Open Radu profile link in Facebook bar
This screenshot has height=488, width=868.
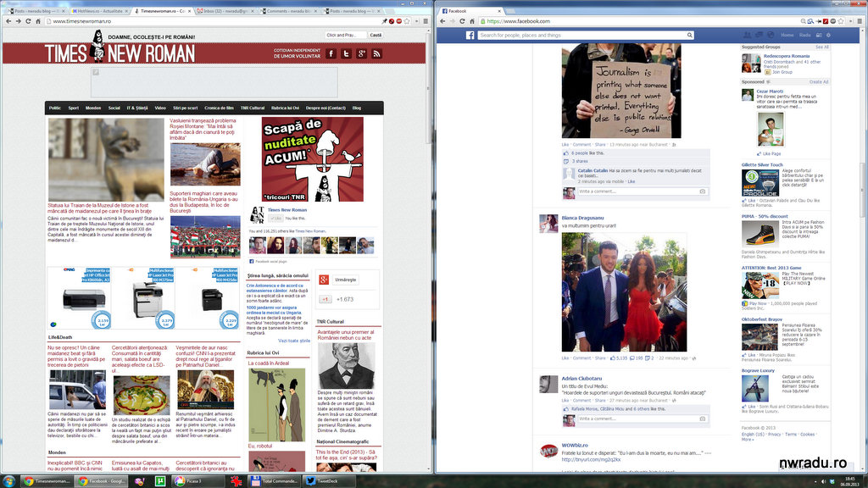tap(805, 35)
